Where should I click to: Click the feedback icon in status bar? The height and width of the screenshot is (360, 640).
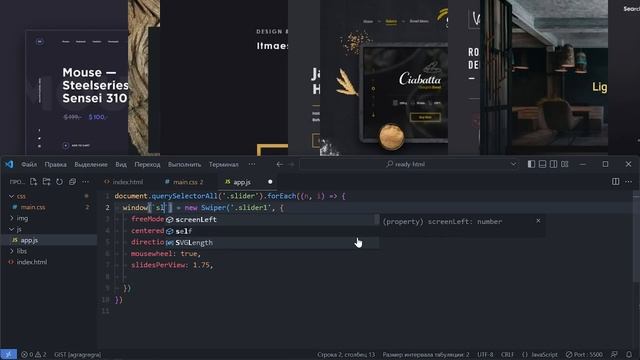(x=614, y=354)
